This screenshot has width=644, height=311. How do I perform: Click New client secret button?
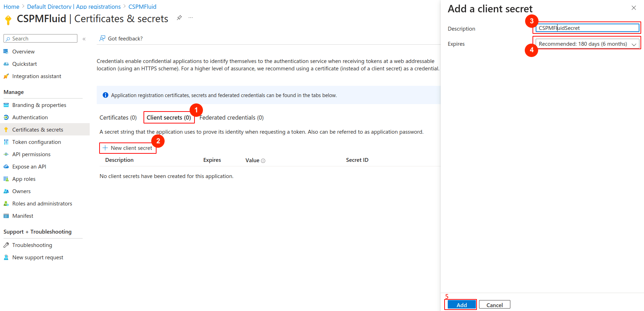[x=128, y=148]
